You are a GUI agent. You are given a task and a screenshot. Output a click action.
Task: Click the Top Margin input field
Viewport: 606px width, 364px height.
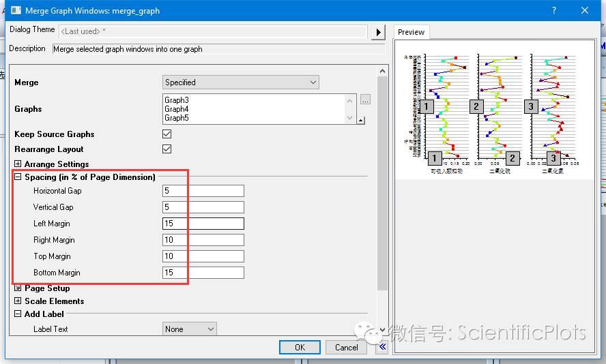click(203, 256)
